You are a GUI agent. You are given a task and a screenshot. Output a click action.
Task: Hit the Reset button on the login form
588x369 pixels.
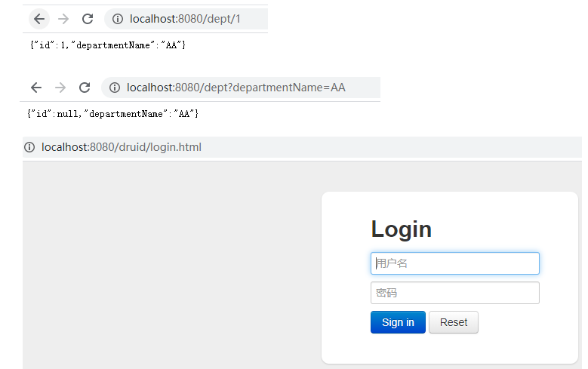[x=453, y=322]
